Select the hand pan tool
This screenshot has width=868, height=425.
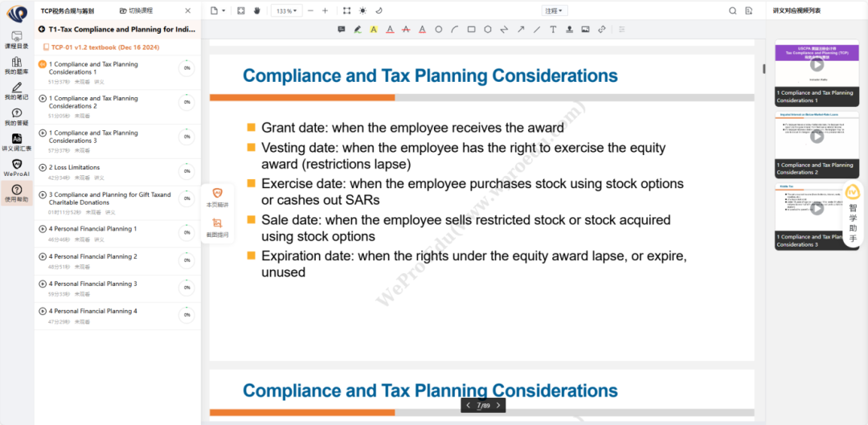tap(257, 10)
